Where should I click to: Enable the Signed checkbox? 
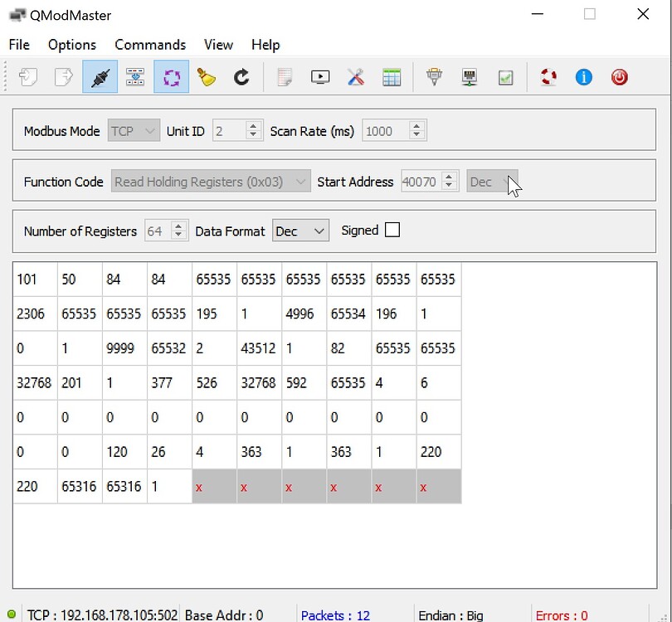pos(392,231)
